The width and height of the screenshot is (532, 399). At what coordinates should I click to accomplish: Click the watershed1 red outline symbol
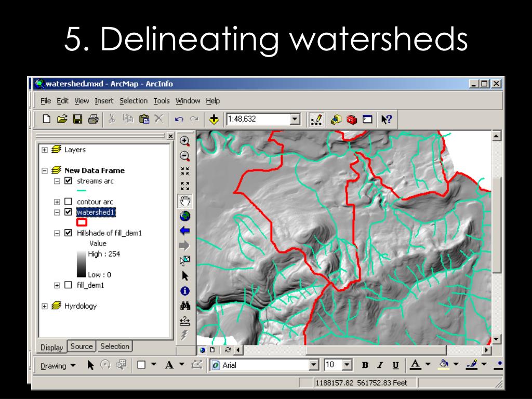point(82,222)
